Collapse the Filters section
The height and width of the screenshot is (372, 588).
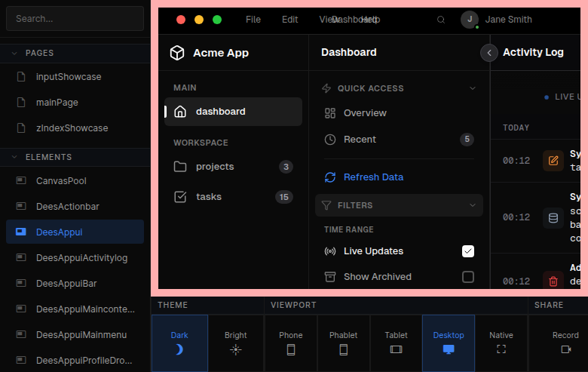pyautogui.click(x=473, y=205)
